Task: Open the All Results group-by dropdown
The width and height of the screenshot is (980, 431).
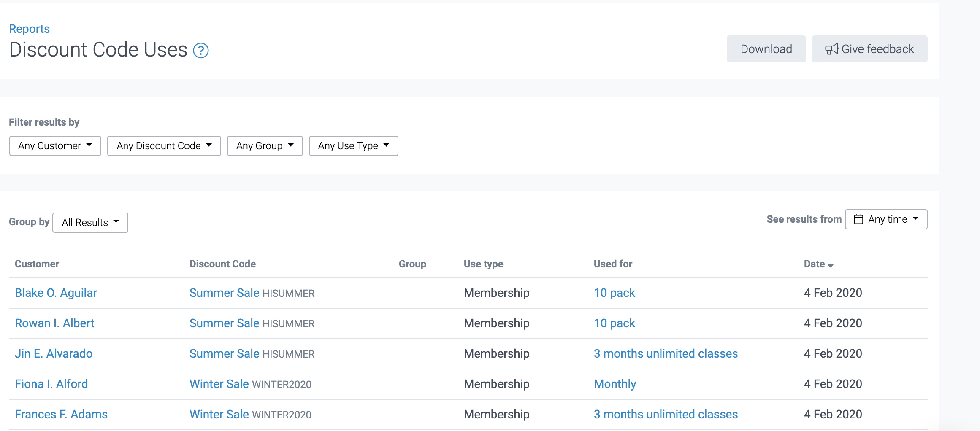Action: 90,223
